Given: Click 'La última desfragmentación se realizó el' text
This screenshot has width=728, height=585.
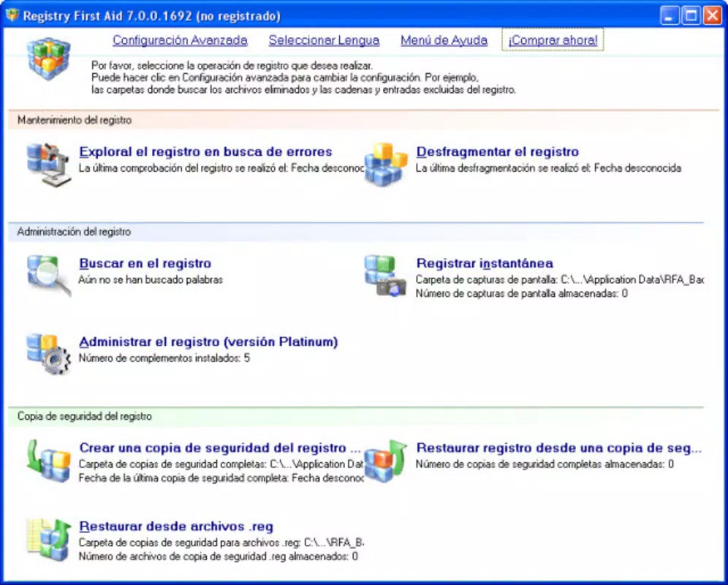Looking at the screenshot, I should click(x=548, y=168).
